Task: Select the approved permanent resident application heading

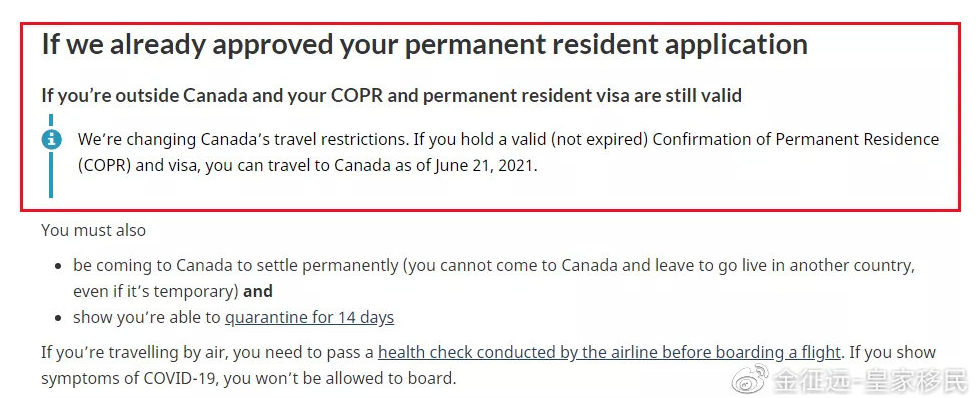Action: click(425, 44)
